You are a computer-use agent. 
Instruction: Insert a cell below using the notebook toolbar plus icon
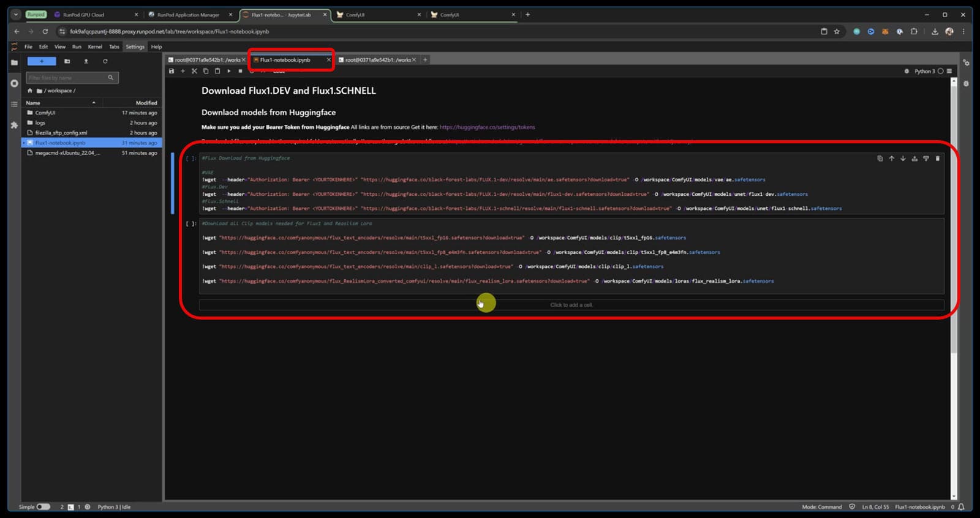click(x=183, y=71)
